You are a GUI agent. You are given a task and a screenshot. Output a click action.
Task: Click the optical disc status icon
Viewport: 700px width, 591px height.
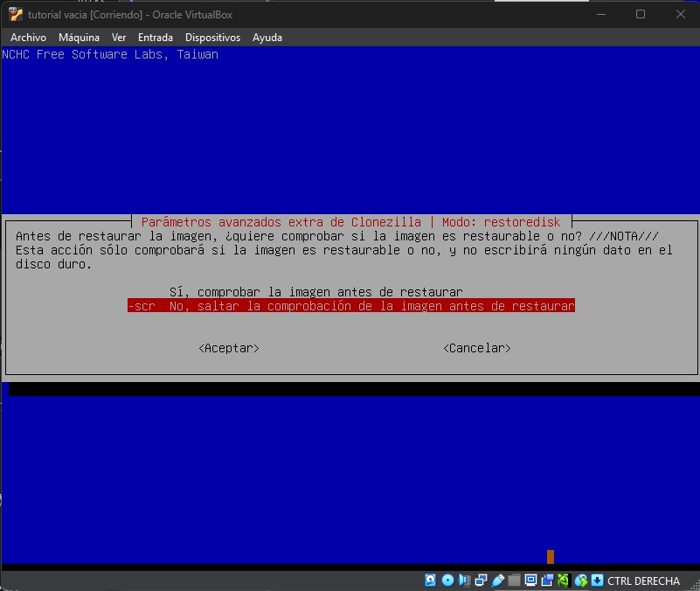[447, 581]
